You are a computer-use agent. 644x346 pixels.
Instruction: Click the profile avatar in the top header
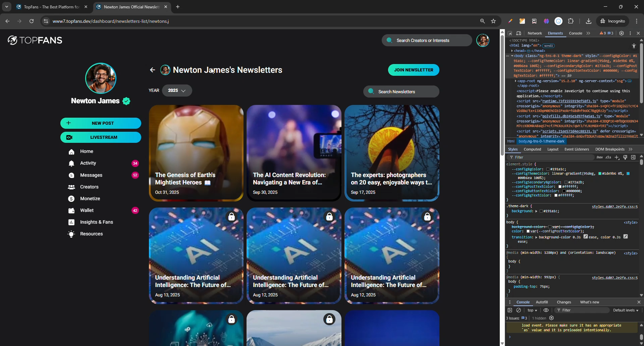pos(483,41)
